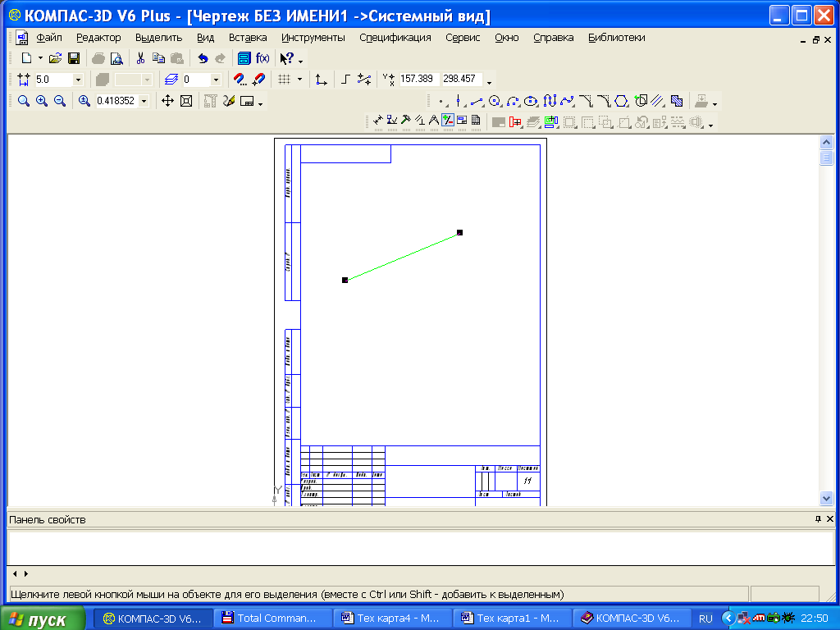840x630 pixels.
Task: Toggle orthogonal drawing mode
Action: pos(345,80)
